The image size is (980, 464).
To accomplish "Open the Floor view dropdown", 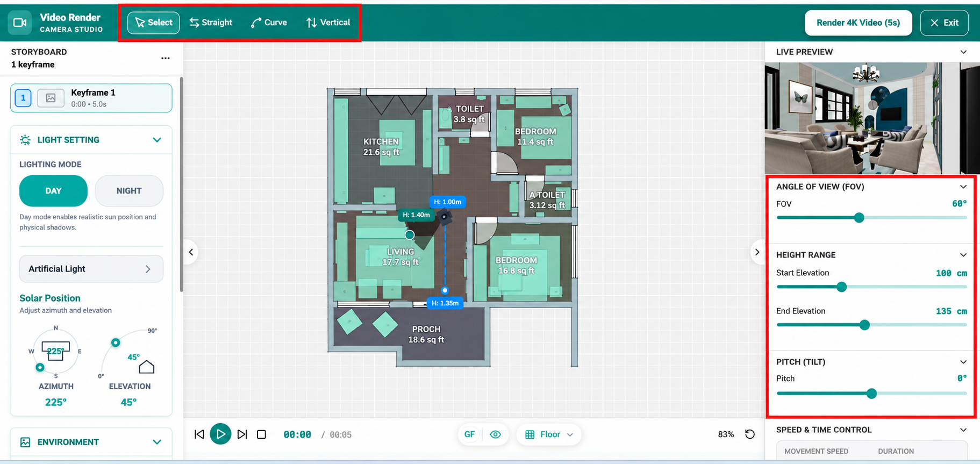I will (549, 434).
